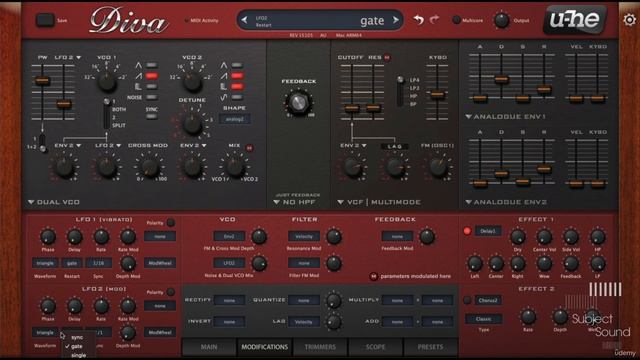Click the central FEEDBACK knob
This screenshot has width=640, height=360.
click(299, 102)
